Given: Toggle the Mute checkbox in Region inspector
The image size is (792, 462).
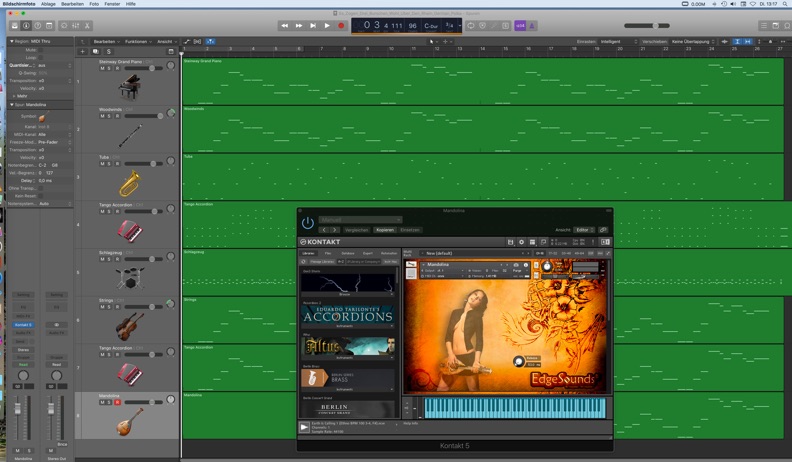Looking at the screenshot, I should coord(40,50).
